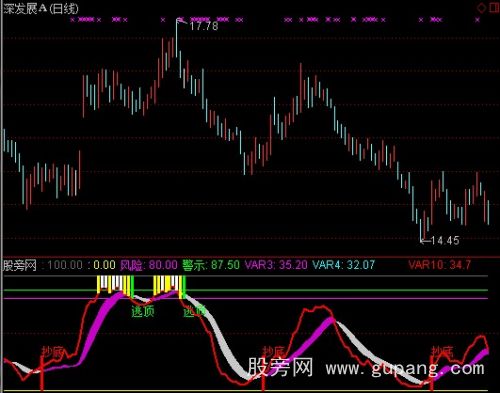Screen dimensions: 500x393
Task: Click the yellow 0.00 indicator value
Action: point(105,265)
